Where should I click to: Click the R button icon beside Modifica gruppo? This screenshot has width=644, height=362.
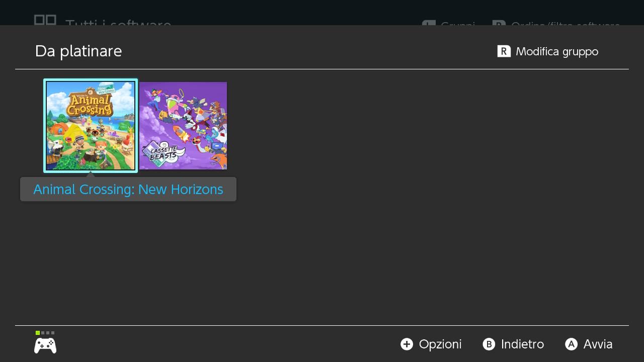click(504, 51)
